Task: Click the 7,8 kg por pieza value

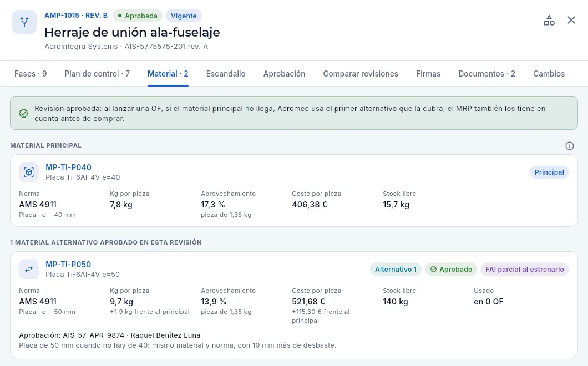Action: (121, 205)
